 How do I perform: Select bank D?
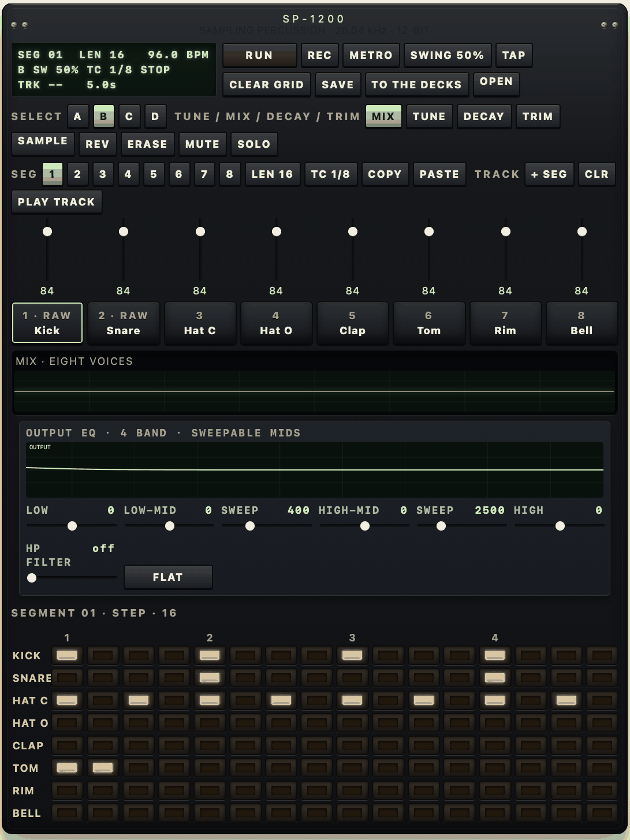[x=155, y=116]
